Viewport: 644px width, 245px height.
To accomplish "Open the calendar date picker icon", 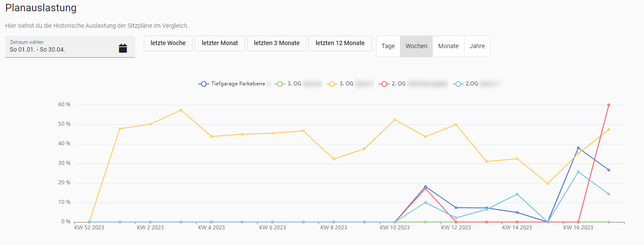I will [123, 48].
